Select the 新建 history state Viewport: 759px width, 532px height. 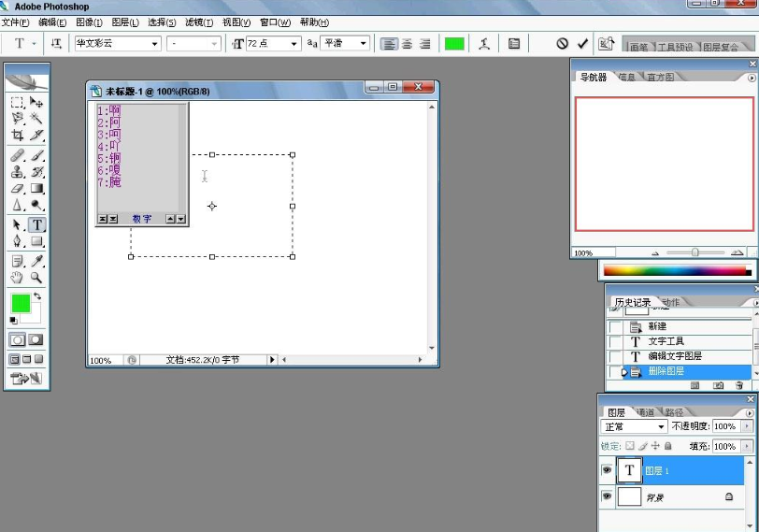[680, 326]
